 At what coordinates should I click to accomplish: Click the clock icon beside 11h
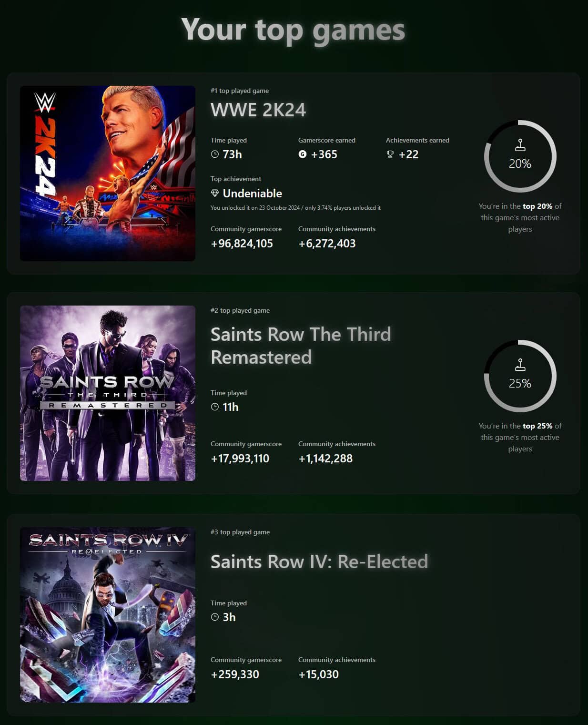pyautogui.click(x=215, y=407)
